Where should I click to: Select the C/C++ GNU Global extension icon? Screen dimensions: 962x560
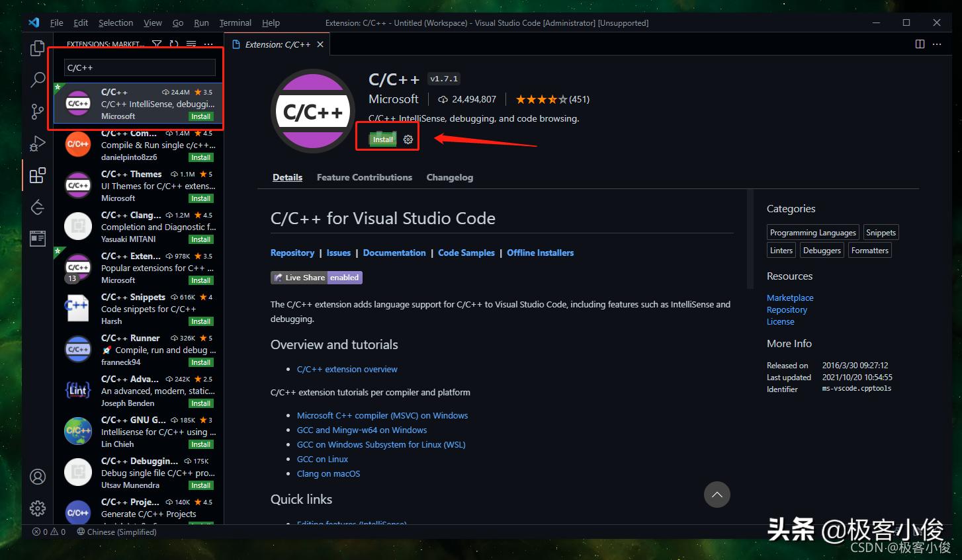(x=78, y=432)
